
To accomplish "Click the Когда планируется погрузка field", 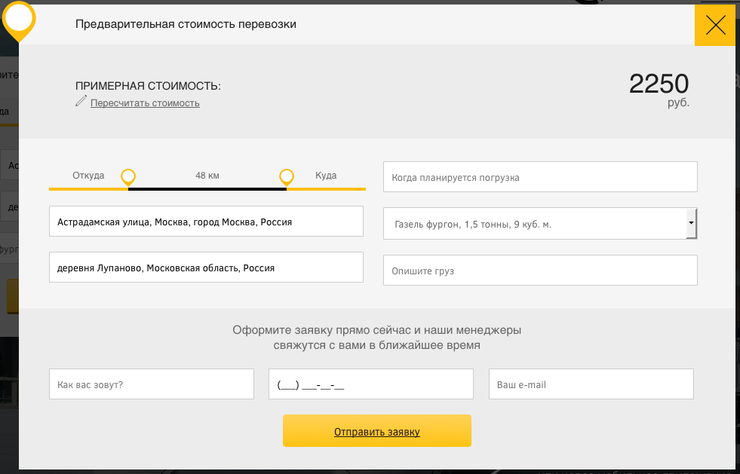I will [540, 177].
